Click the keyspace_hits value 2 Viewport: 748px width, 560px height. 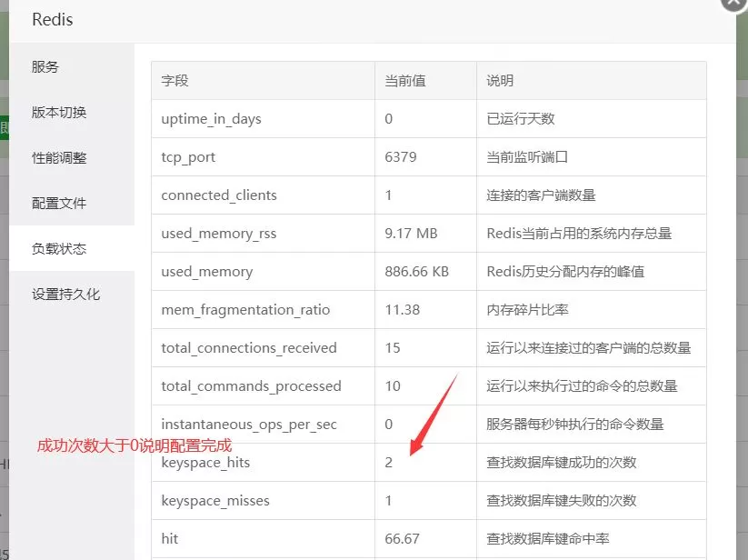[x=389, y=462]
